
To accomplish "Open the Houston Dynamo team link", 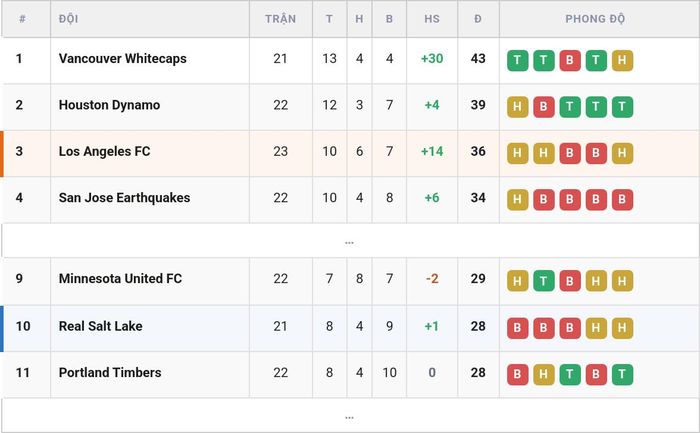I will (x=109, y=105).
